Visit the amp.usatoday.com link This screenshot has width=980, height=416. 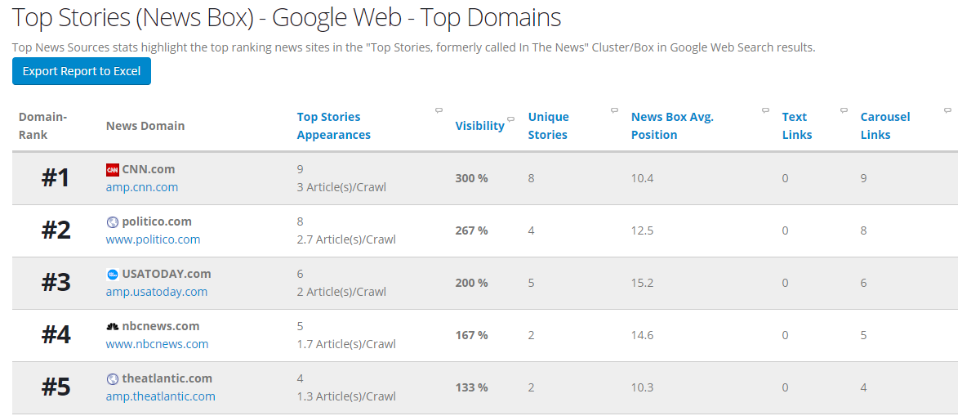pyautogui.click(x=157, y=292)
